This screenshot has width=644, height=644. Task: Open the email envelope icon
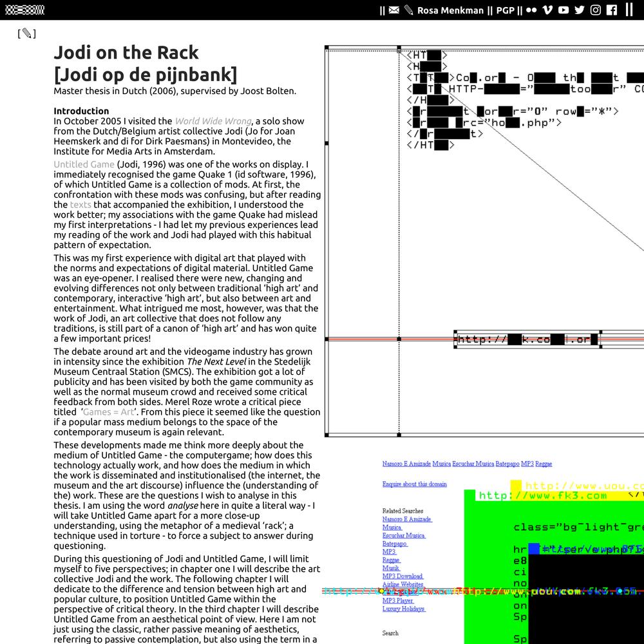click(x=394, y=10)
